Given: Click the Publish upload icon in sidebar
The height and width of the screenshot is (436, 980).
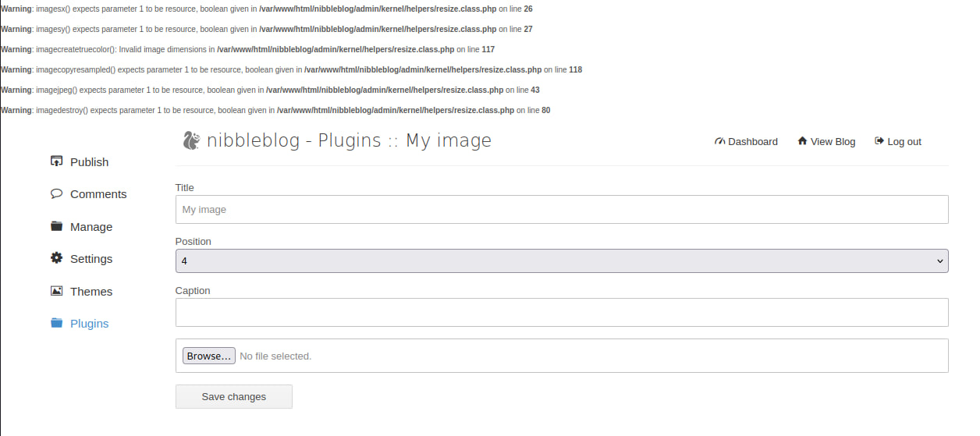Looking at the screenshot, I should [x=56, y=161].
